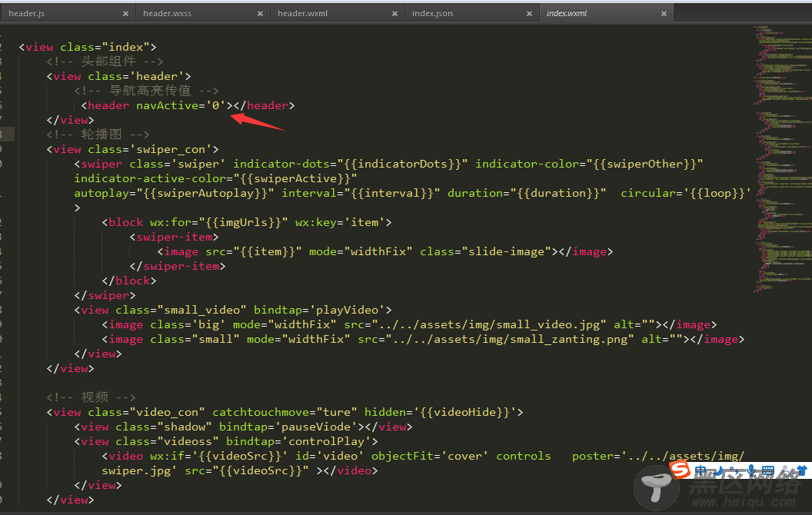Image resolution: width=812 pixels, height=515 pixels.
Task: Click wx:for="{{imgUrls}}" in the block tag
Action: (219, 223)
